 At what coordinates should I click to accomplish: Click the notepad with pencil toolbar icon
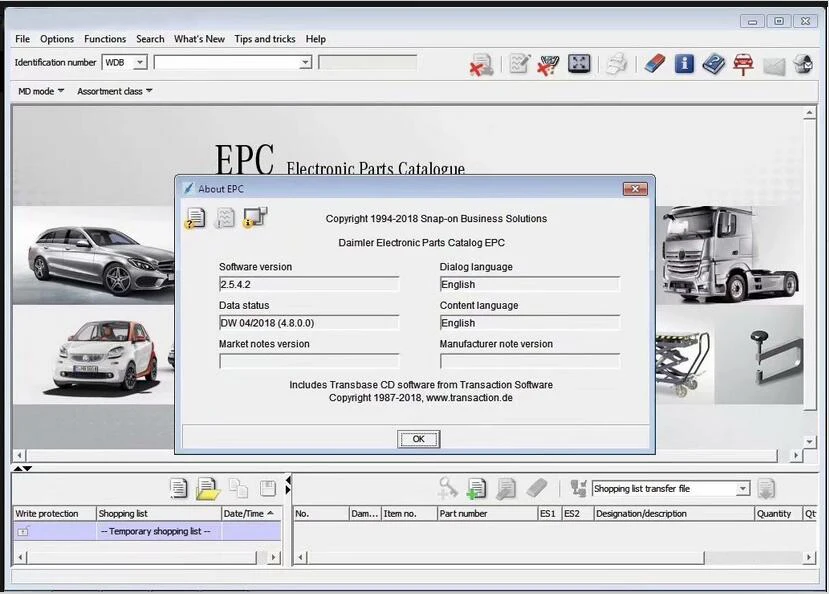tap(519, 64)
